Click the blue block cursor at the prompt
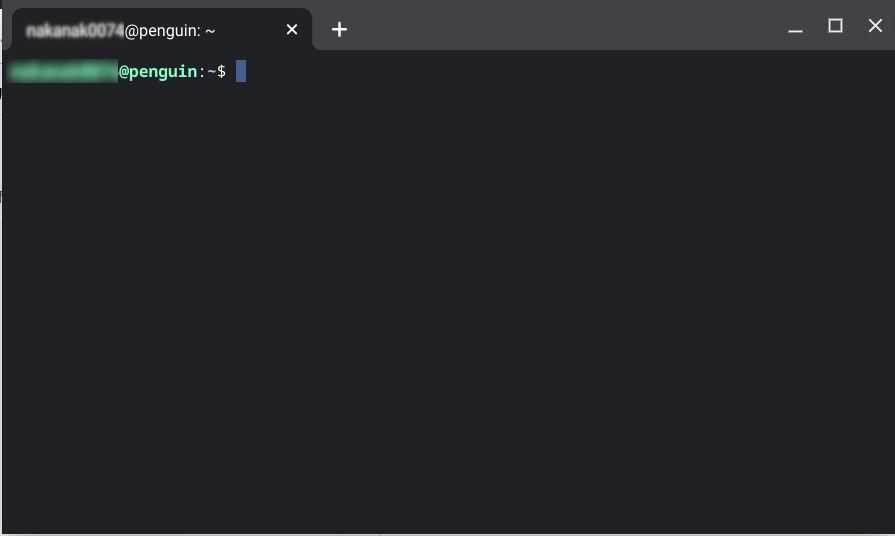The image size is (895, 536). [241, 71]
